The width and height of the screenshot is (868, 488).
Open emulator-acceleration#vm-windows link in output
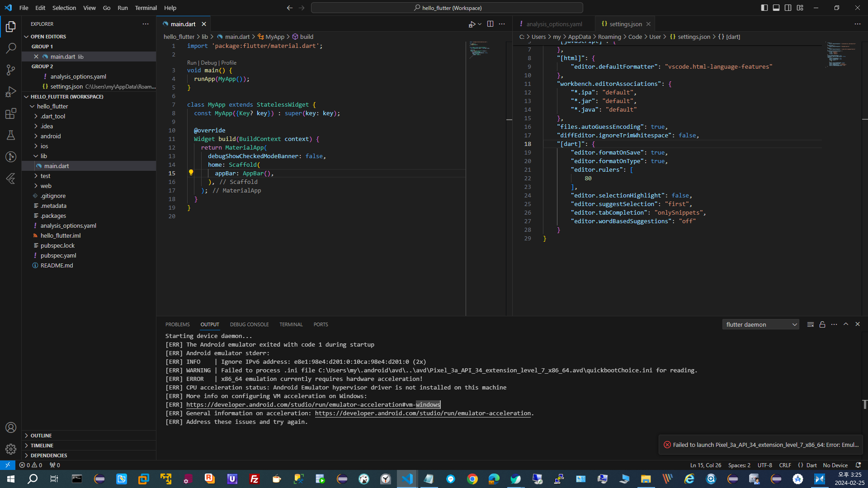tap(313, 404)
